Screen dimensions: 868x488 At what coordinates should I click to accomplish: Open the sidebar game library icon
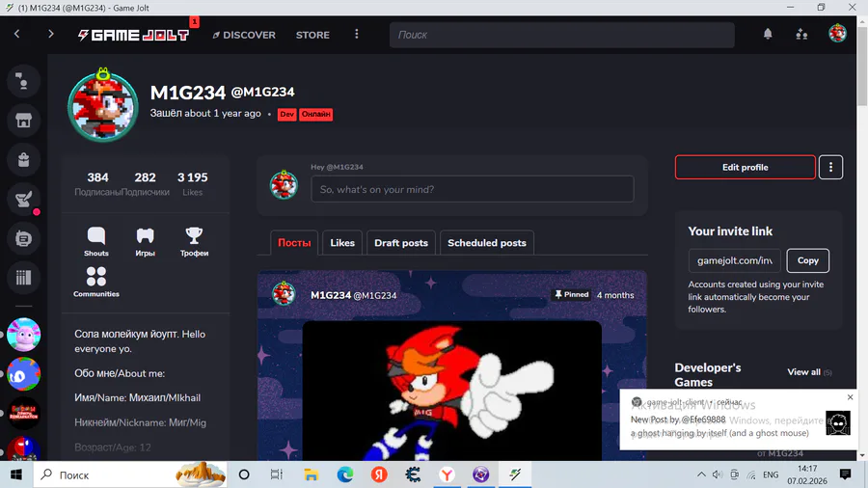tap(23, 278)
